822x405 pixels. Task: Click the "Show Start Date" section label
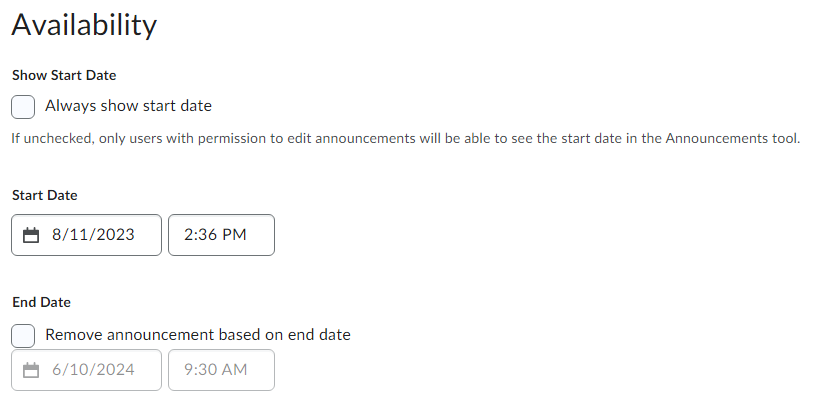pos(64,75)
